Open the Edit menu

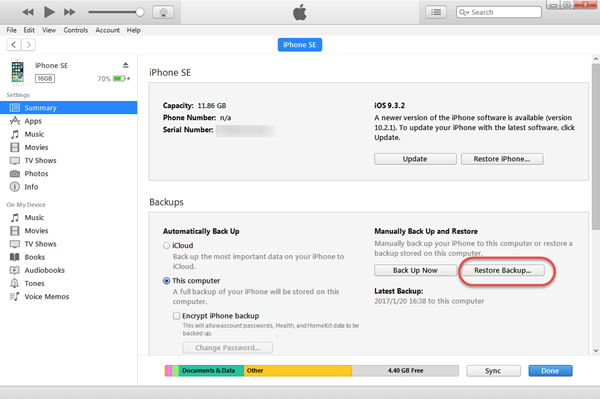coord(29,30)
